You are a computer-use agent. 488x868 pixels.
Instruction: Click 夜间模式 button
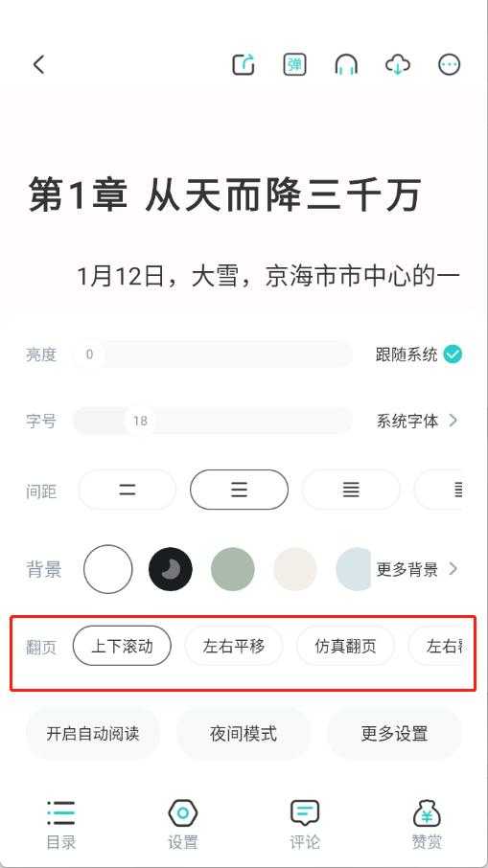click(244, 734)
